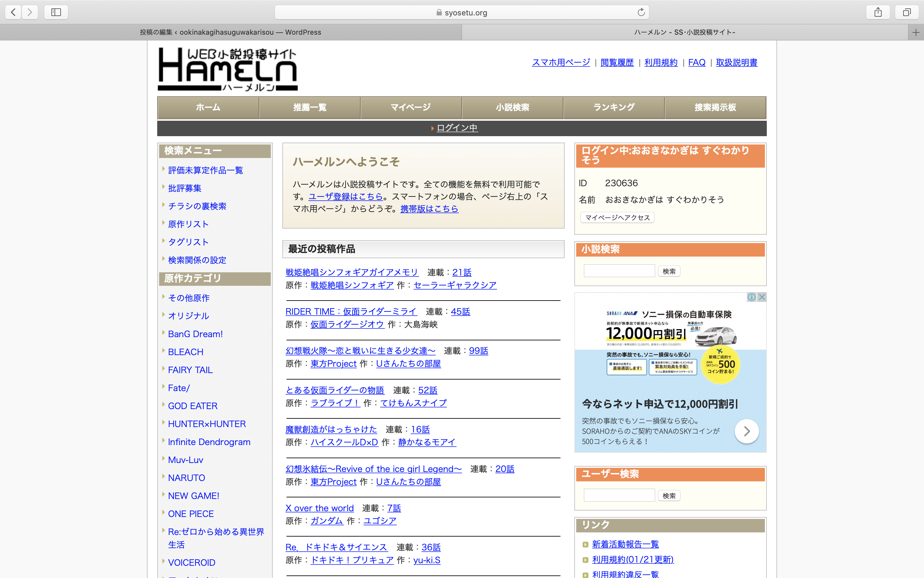This screenshot has width=924, height=578.
Task: Open スマホ用ページ link
Action: (x=561, y=62)
